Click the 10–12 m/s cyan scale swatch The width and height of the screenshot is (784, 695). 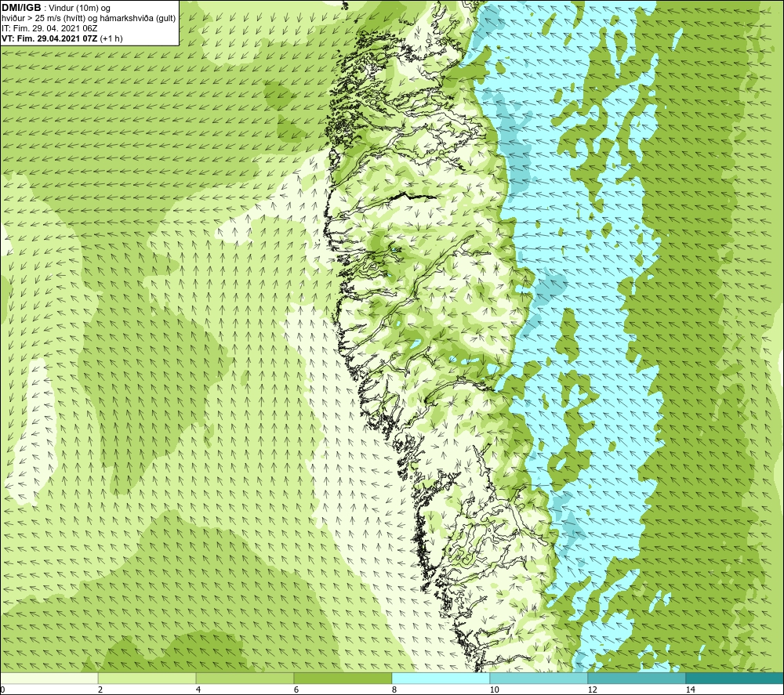tap(539, 678)
